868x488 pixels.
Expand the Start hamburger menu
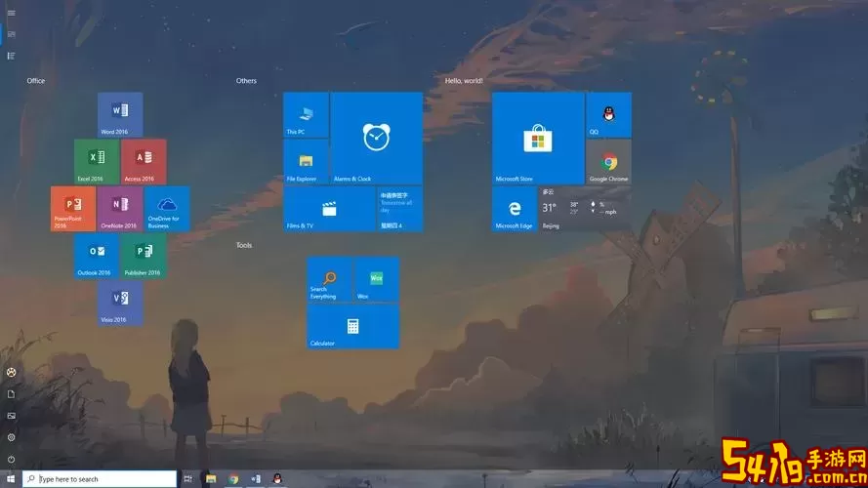tap(11, 13)
